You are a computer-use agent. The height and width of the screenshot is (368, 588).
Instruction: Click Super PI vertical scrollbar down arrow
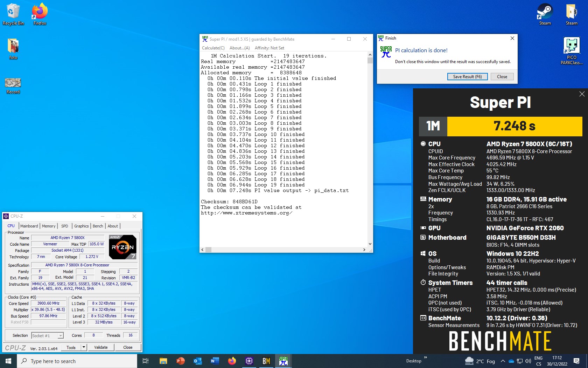click(370, 244)
